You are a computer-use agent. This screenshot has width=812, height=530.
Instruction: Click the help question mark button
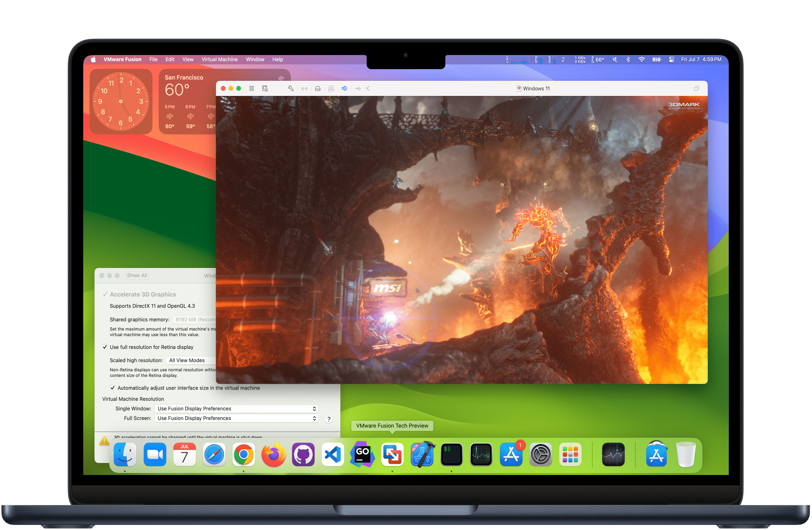(x=329, y=419)
